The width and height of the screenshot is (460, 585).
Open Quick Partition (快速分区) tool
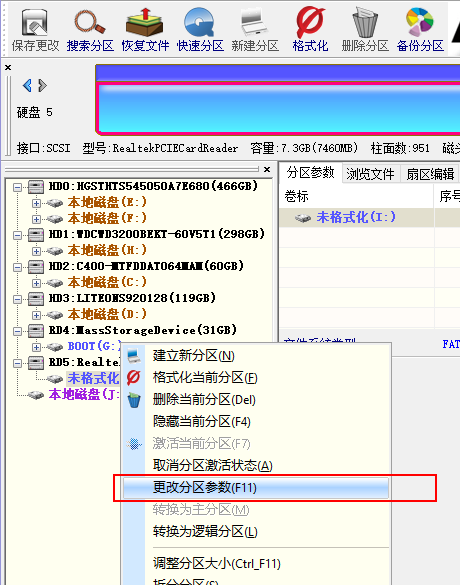(x=200, y=30)
